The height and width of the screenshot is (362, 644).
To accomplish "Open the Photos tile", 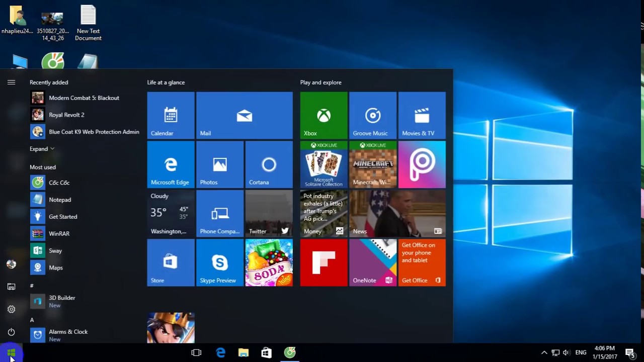I will (x=220, y=164).
